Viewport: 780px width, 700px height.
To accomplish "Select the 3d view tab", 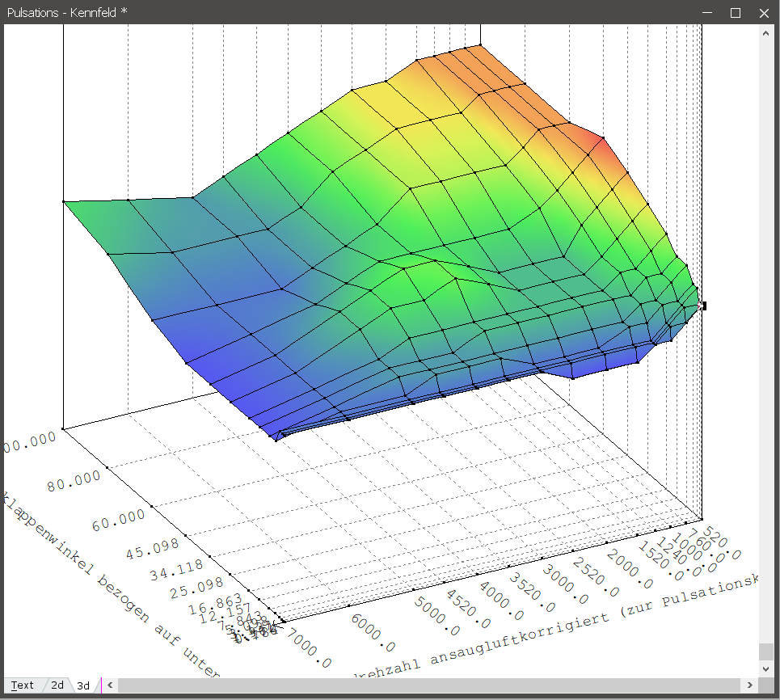I will [x=83, y=685].
